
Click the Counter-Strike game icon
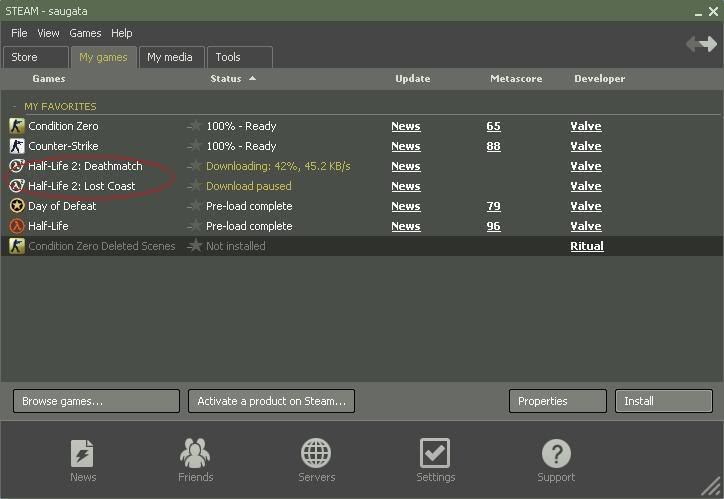click(17, 146)
